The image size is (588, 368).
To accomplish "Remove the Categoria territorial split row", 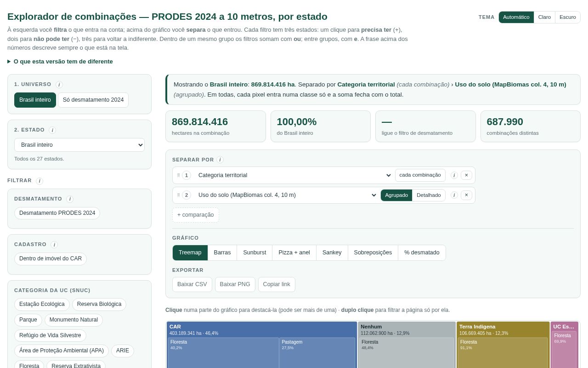I will 466,175.
